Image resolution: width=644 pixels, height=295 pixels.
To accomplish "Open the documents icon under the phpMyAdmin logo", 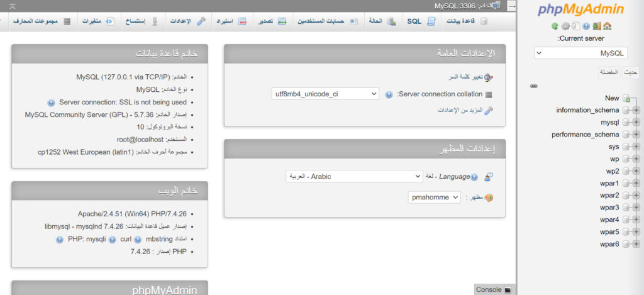I will click(x=576, y=26).
